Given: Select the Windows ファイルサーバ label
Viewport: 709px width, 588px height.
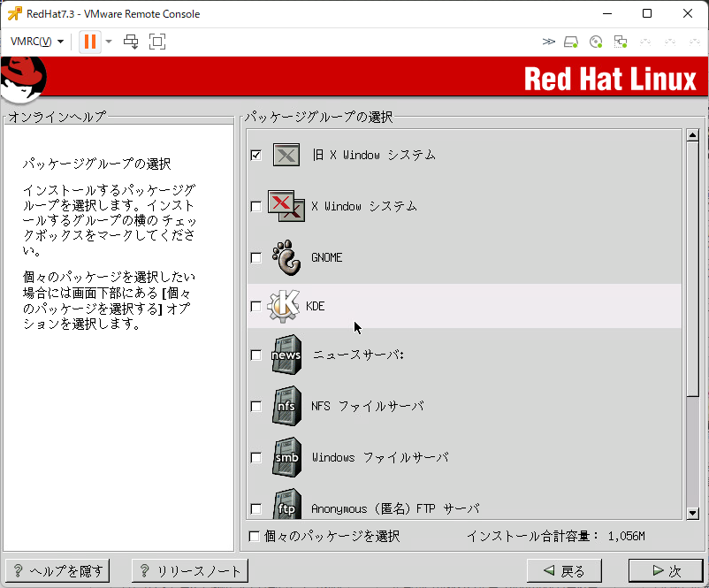Looking at the screenshot, I should [x=380, y=457].
